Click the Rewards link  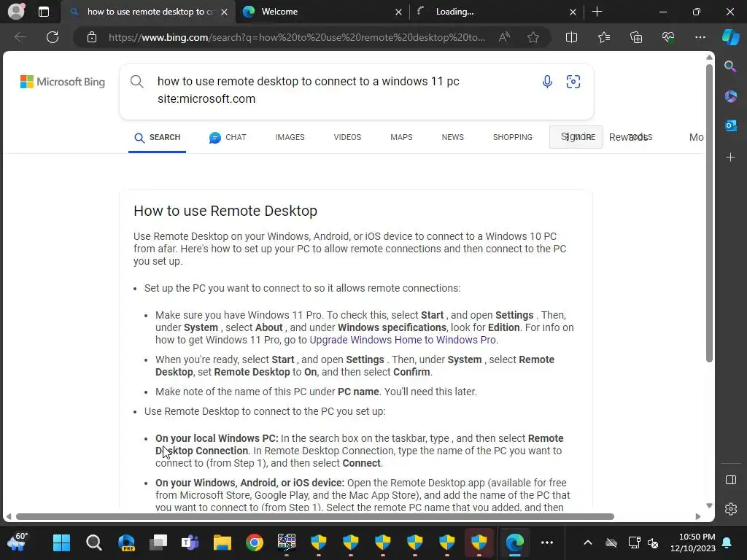click(x=629, y=137)
